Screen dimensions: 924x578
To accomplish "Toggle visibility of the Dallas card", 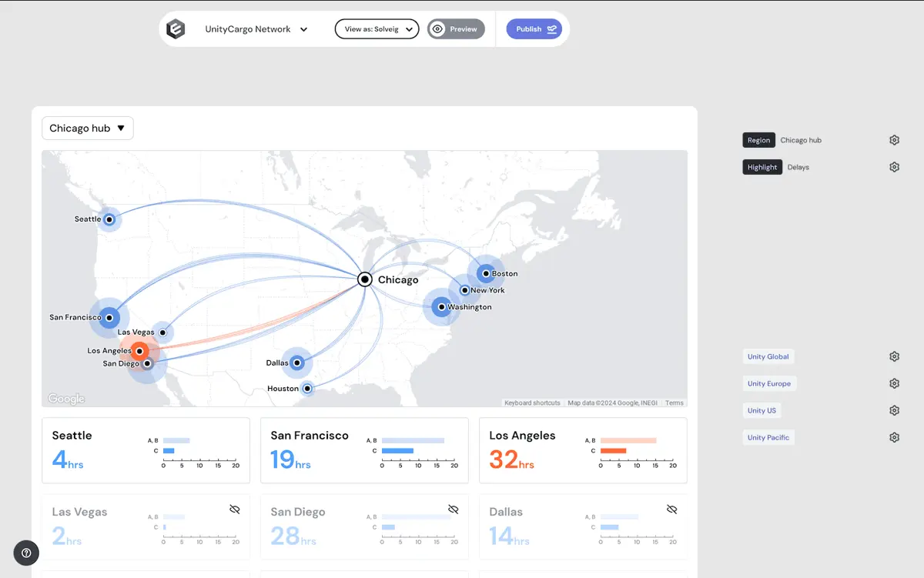I will tap(672, 510).
